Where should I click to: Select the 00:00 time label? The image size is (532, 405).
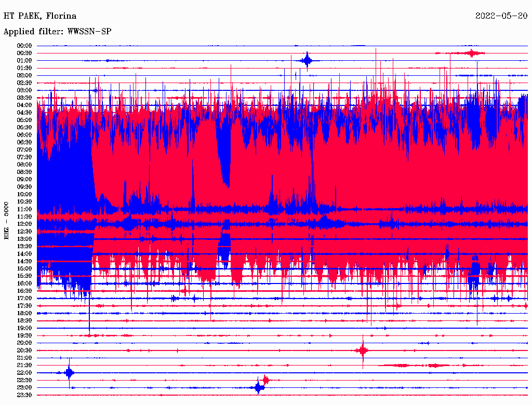pyautogui.click(x=24, y=46)
